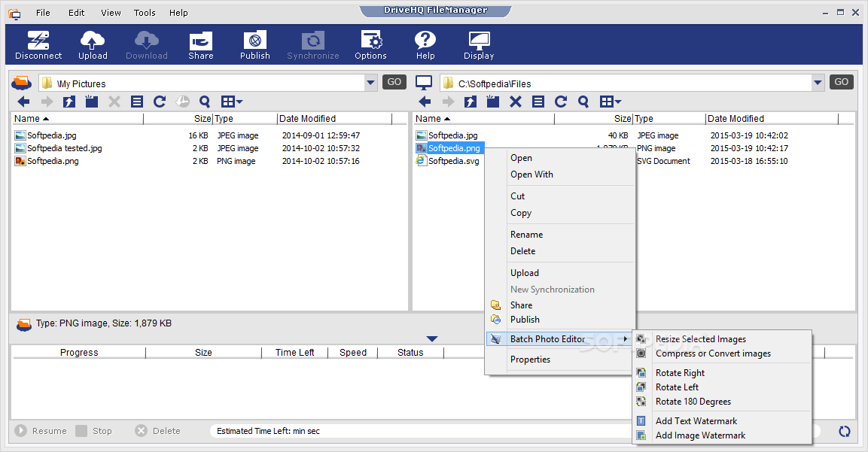The height and width of the screenshot is (452, 868).
Task: Choose Add Image Watermark
Action: pyautogui.click(x=700, y=435)
